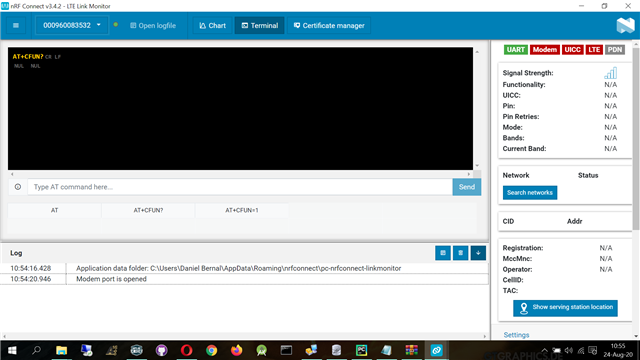Toggle log autoscroll down-arrow button
Viewport: 640px width, 360px height.
(478, 253)
